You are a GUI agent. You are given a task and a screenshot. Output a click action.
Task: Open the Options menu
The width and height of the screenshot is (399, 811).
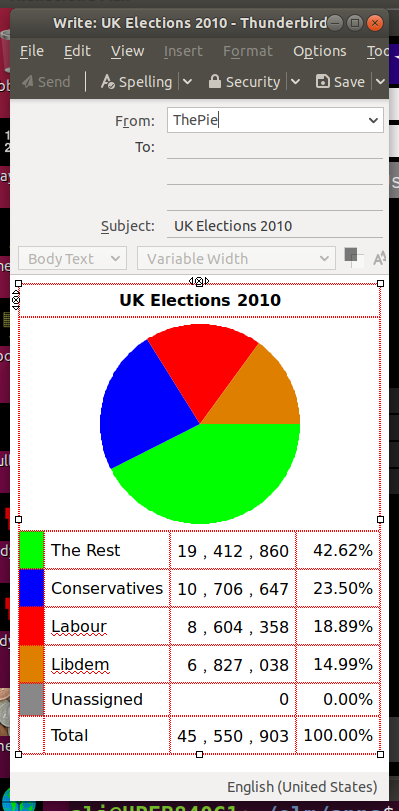pos(320,51)
